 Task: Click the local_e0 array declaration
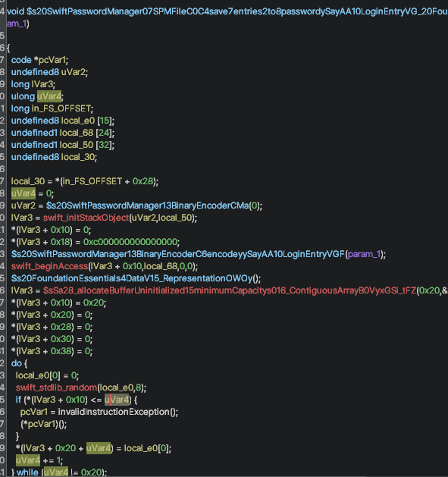78,121
